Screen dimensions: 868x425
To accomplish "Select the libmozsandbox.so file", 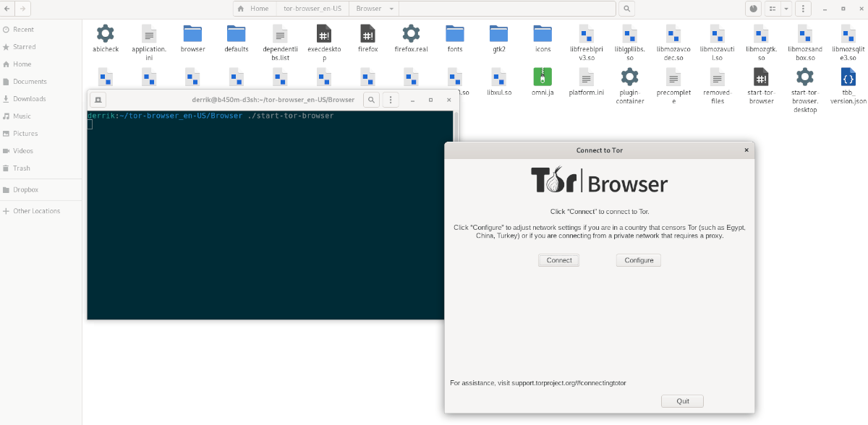I will 804,33.
